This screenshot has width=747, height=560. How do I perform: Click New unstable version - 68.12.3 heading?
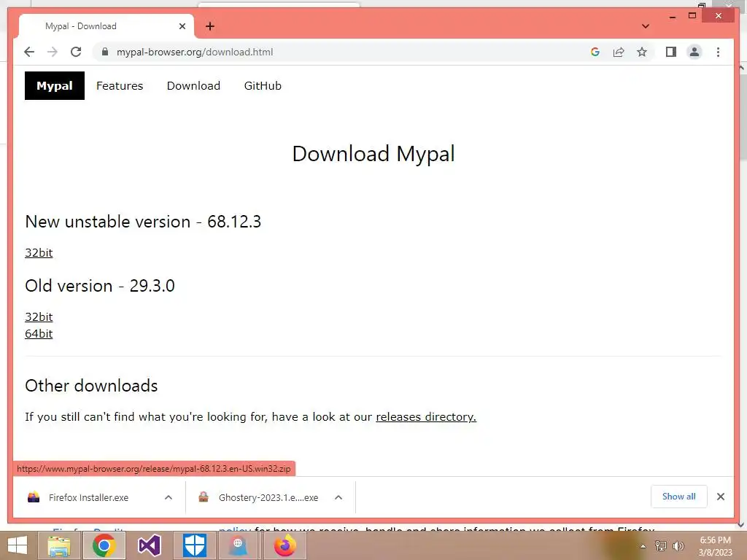143,222
